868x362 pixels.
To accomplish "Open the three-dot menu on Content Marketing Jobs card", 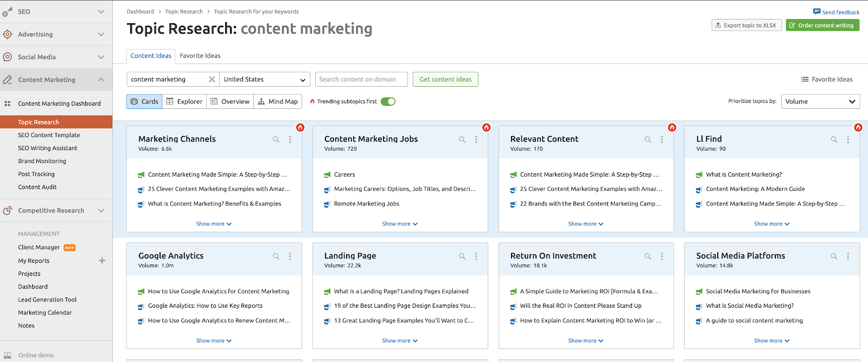I will click(x=476, y=140).
